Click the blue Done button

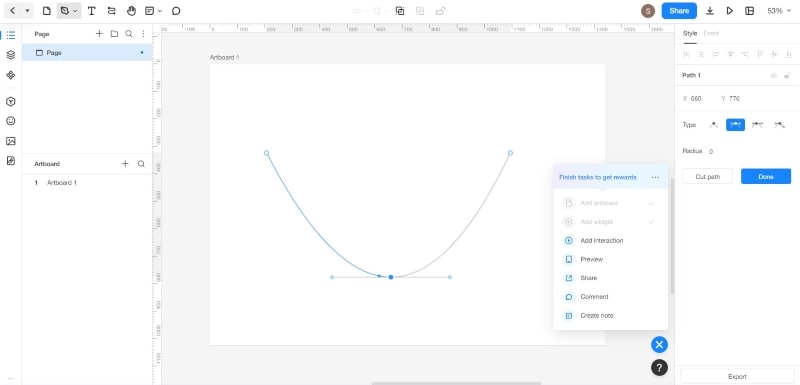[x=766, y=176]
